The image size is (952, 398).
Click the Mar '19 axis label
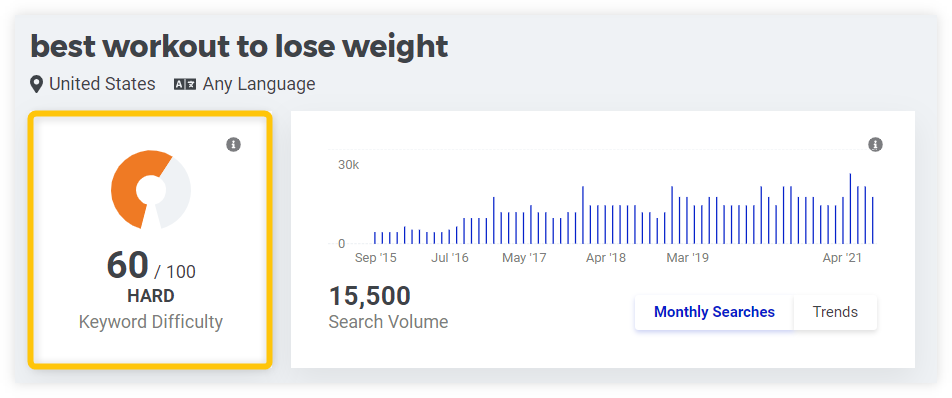click(687, 258)
